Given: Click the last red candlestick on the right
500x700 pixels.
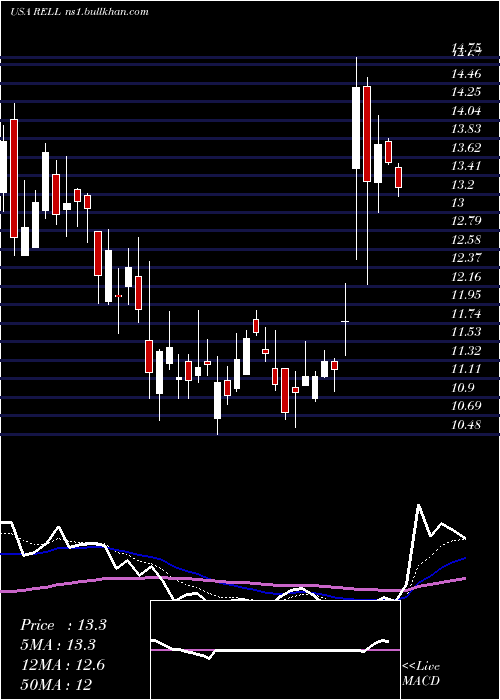Looking at the screenshot, I should (x=398, y=177).
